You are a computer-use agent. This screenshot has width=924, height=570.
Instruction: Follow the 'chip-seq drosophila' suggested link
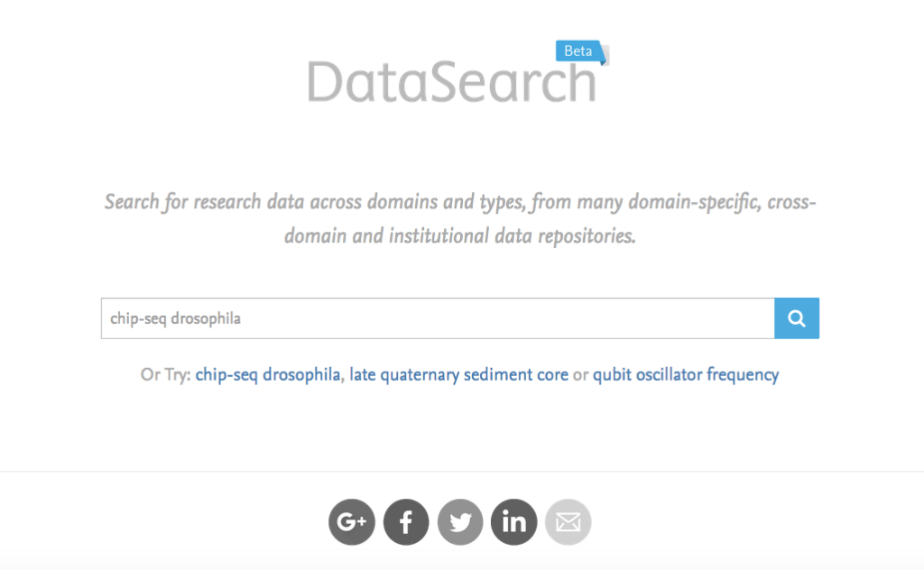point(265,374)
